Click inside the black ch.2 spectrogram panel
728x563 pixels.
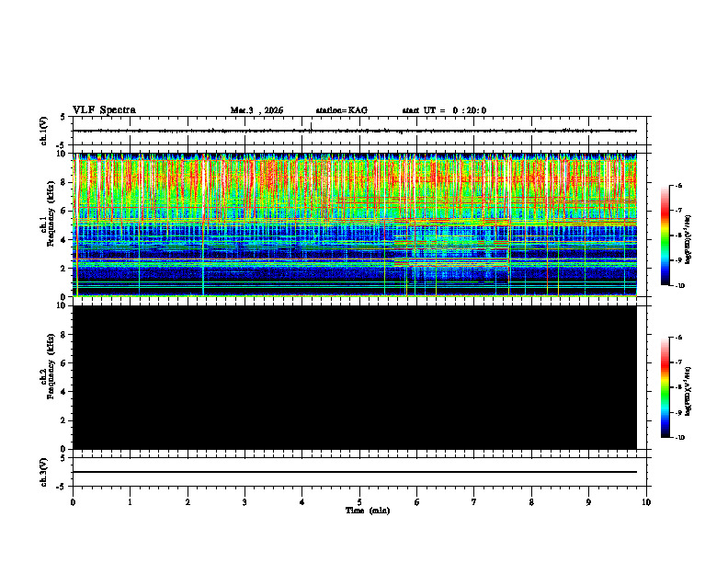(354, 377)
